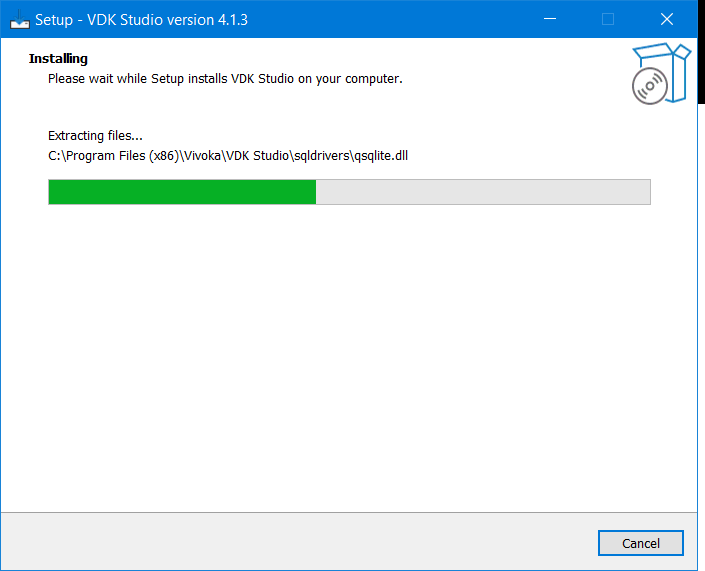Image resolution: width=705 pixels, height=571 pixels.
Task: Click the bold Installing heading
Action: tap(58, 59)
